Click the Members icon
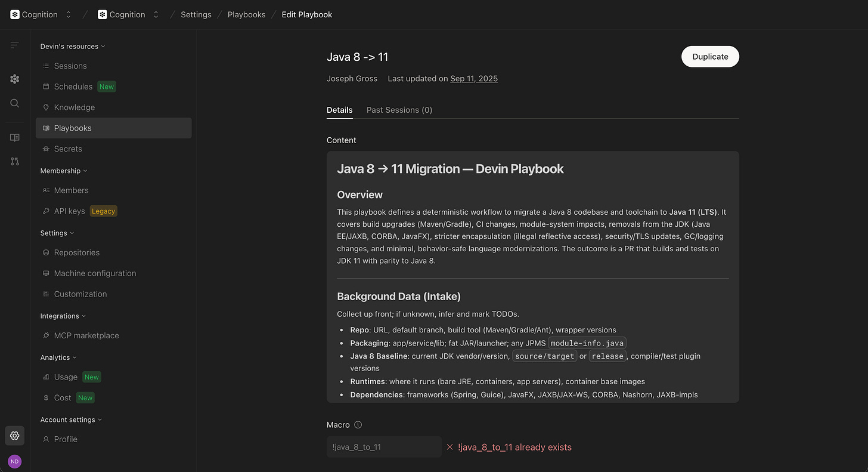Image resolution: width=868 pixels, height=472 pixels. pos(46,190)
